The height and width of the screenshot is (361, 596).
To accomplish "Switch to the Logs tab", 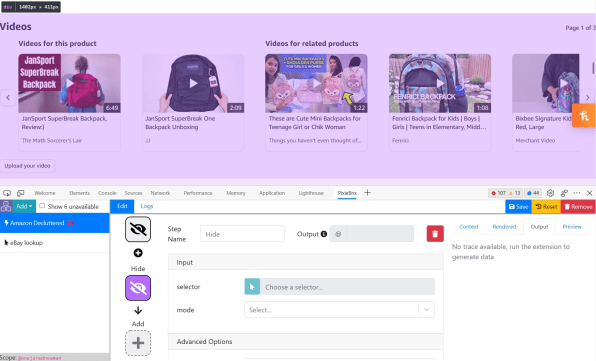I will tap(147, 206).
